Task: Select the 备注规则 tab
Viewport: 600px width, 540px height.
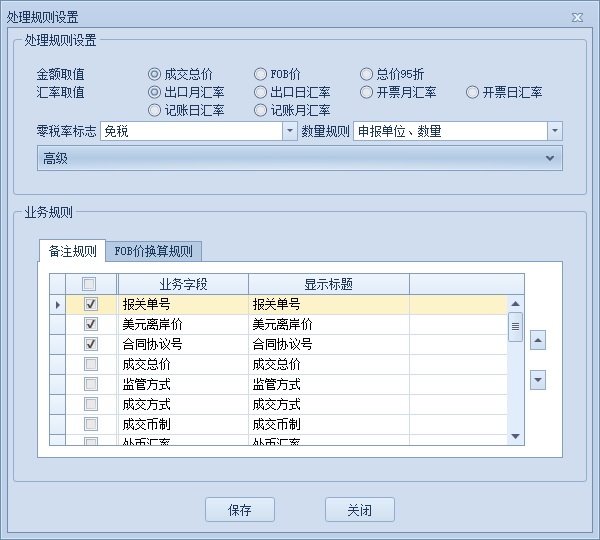Action: click(72, 251)
